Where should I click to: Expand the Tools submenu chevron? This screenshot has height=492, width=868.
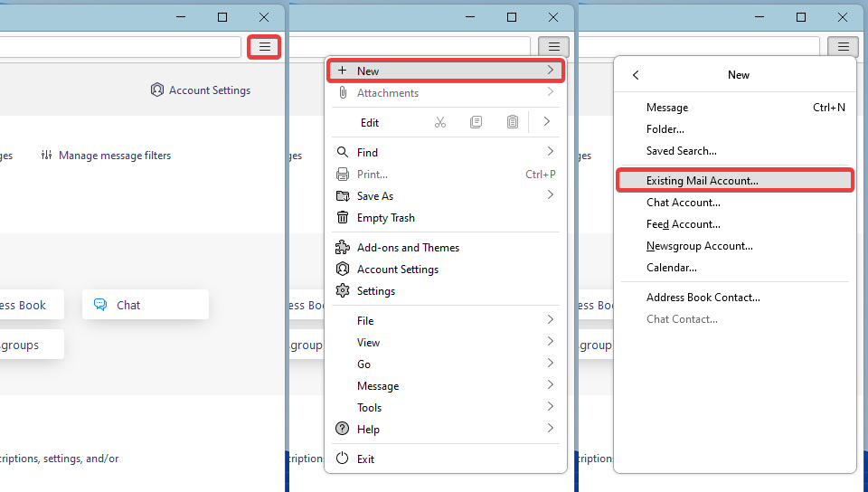click(x=550, y=407)
